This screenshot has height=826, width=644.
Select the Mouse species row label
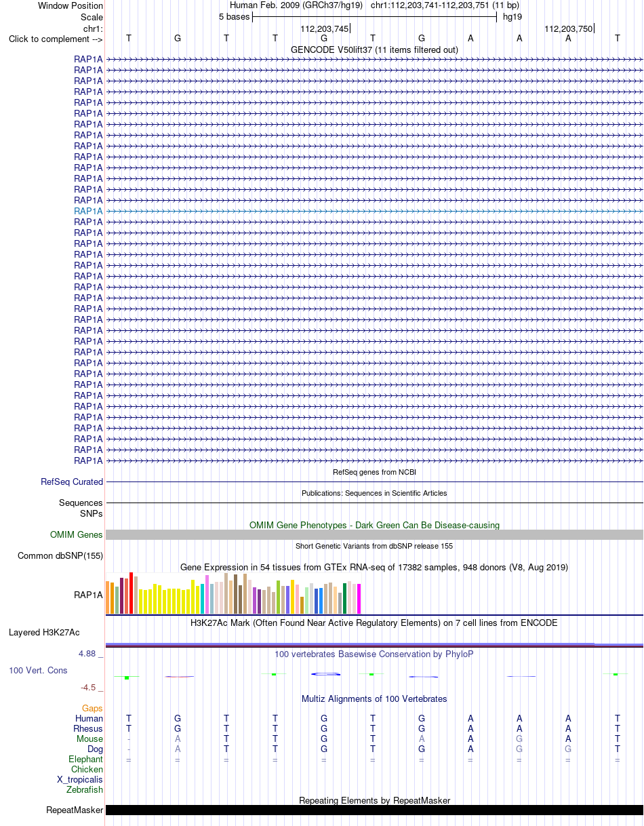tap(89, 739)
